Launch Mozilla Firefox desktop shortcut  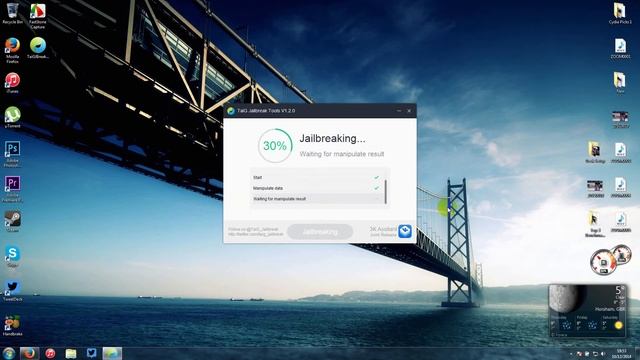[x=12, y=51]
